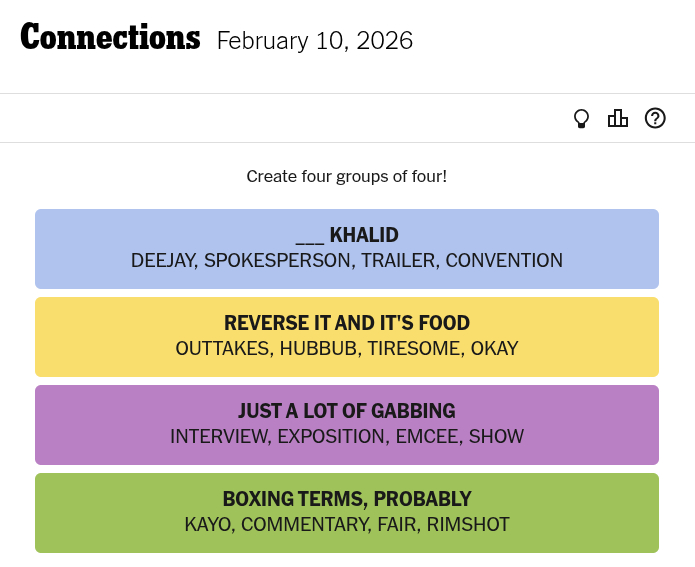Click the word DEEJAY in the blue group
Viewport: 695px width, 567px height.
[x=164, y=261]
